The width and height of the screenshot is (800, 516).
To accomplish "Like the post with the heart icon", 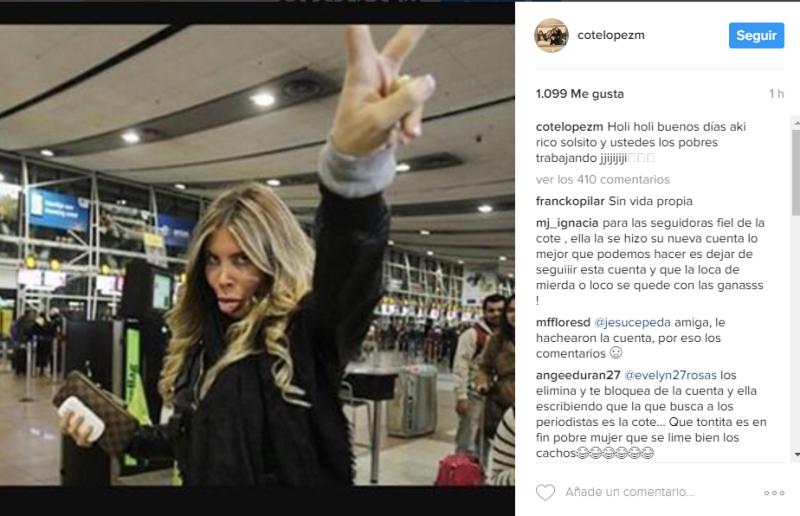I will click(545, 492).
